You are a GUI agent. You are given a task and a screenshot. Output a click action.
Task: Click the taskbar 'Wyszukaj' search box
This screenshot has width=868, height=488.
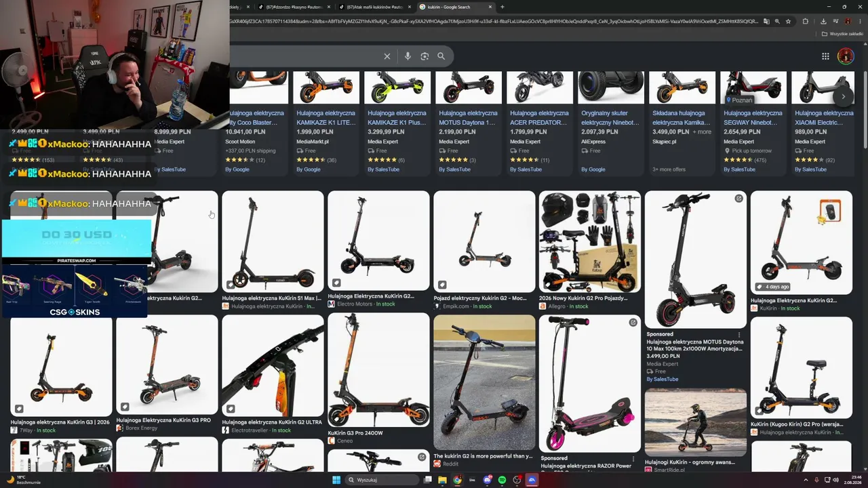(381, 480)
